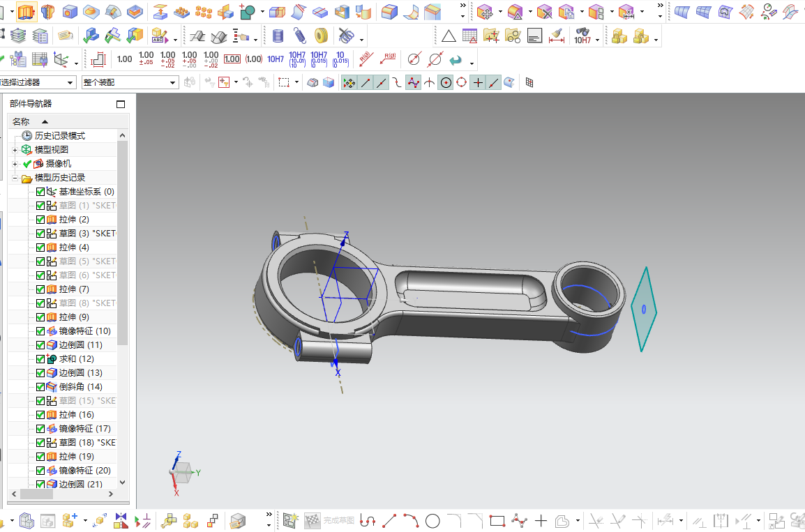Screen dimensions: 805x532
Task: Click the navigator horizontal scrollbar thumb
Action: click(36, 494)
